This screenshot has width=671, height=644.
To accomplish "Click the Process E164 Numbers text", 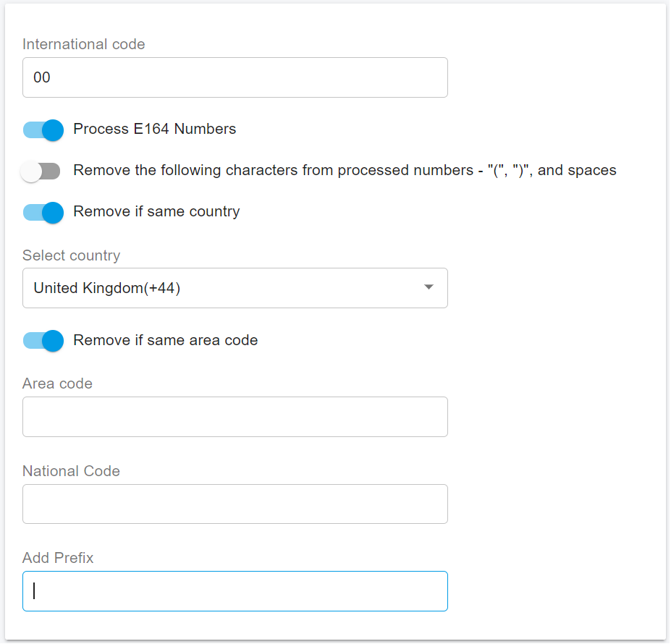I will pyautogui.click(x=153, y=129).
